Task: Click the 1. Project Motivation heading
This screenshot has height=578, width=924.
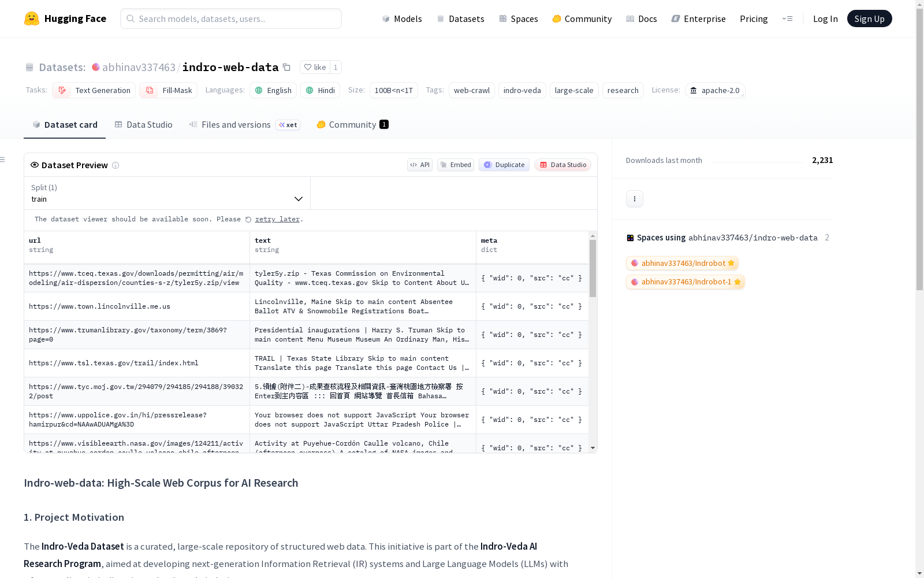Action: [74, 517]
